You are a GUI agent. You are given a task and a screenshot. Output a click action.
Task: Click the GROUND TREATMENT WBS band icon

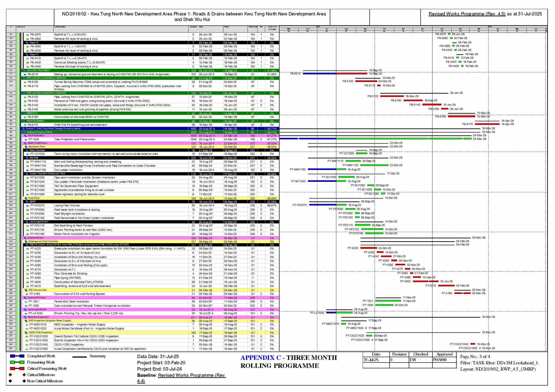point(24,71)
